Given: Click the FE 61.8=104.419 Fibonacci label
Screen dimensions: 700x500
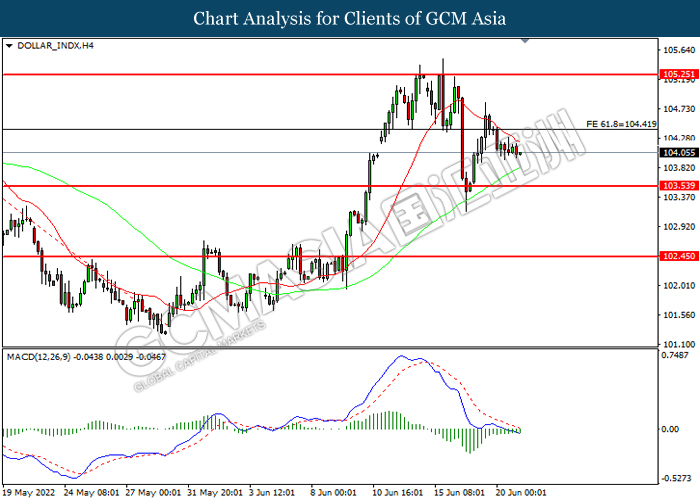Looking at the screenshot, I should [x=621, y=124].
